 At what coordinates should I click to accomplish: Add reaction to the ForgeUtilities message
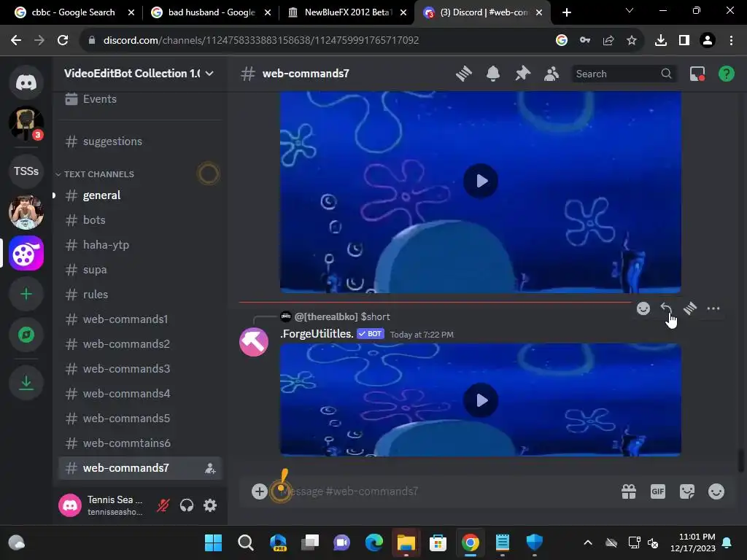pos(643,308)
